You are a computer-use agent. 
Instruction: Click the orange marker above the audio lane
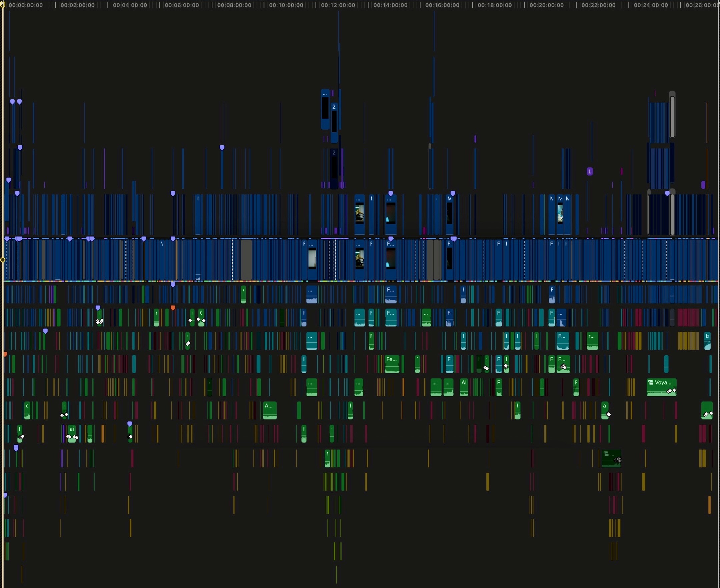[x=173, y=308]
